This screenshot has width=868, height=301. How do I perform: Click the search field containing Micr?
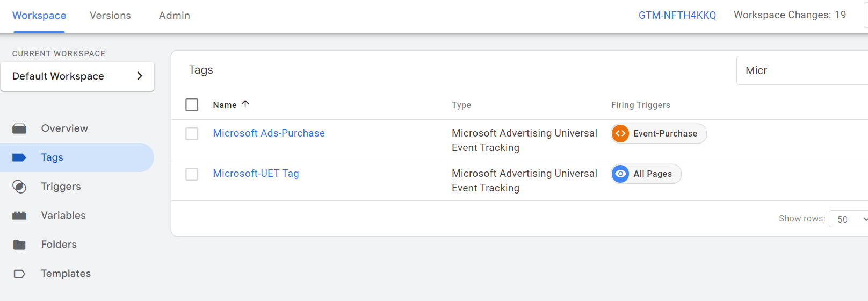coord(802,70)
